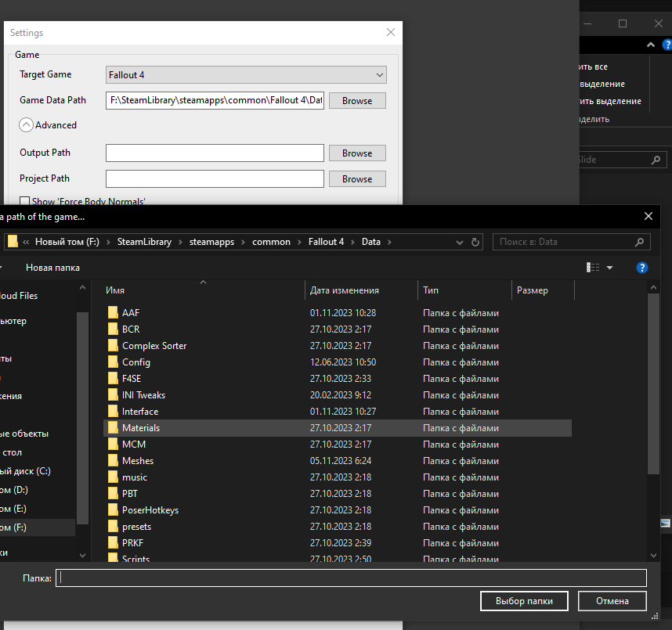This screenshot has width=672, height=630.
Task: Click the F4SE folder icon
Action: pyautogui.click(x=113, y=379)
